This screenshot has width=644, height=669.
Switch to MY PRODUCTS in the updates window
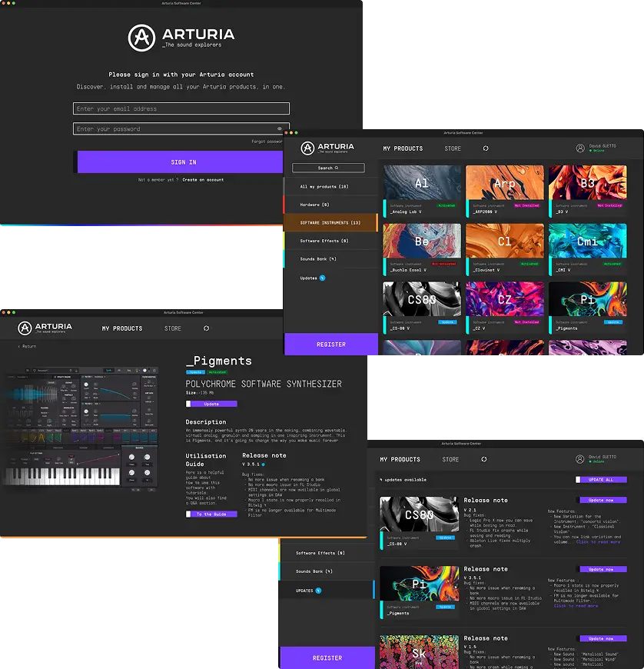[400, 460]
